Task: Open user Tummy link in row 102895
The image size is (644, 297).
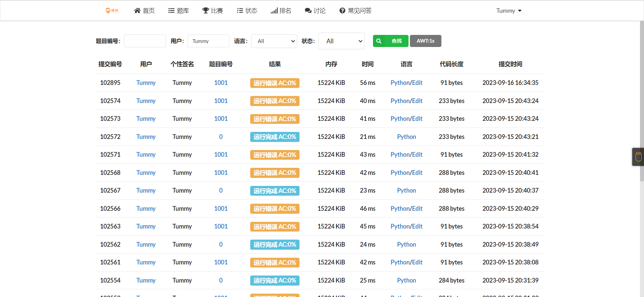Action: coord(146,83)
